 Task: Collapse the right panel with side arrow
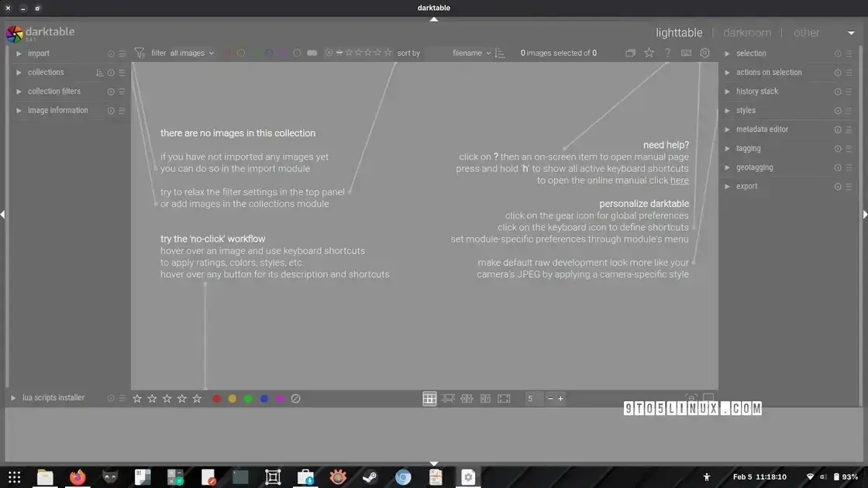pyautogui.click(x=865, y=214)
